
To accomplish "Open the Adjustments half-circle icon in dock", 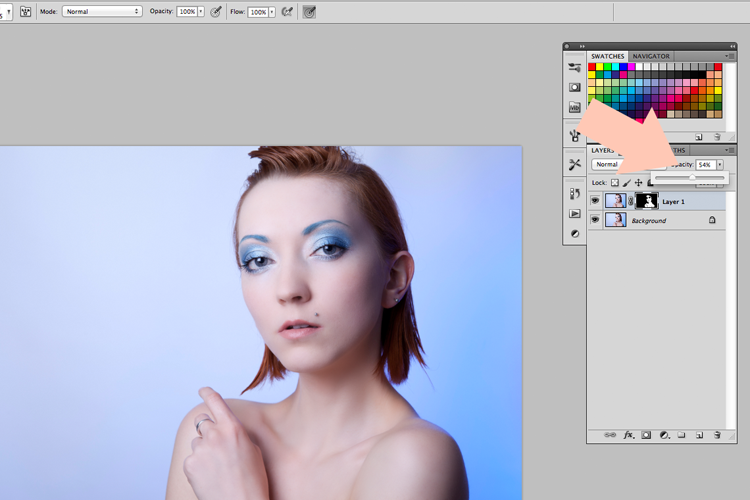I will point(574,233).
